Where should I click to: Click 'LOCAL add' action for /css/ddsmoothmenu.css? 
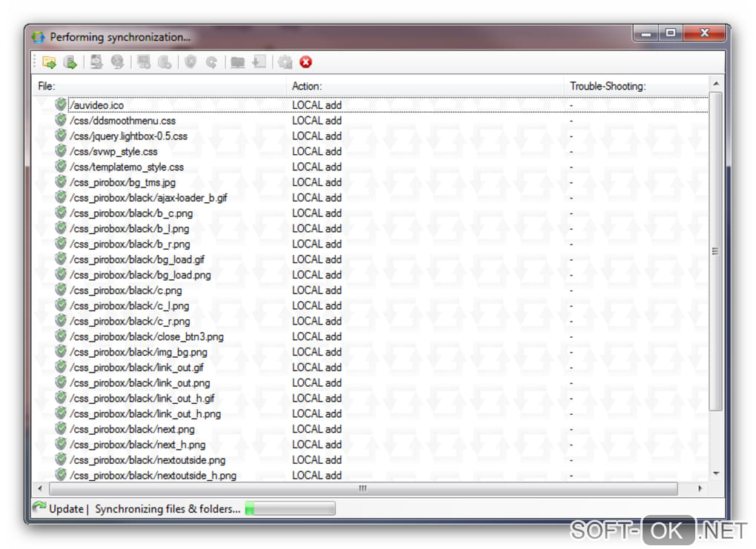[316, 121]
